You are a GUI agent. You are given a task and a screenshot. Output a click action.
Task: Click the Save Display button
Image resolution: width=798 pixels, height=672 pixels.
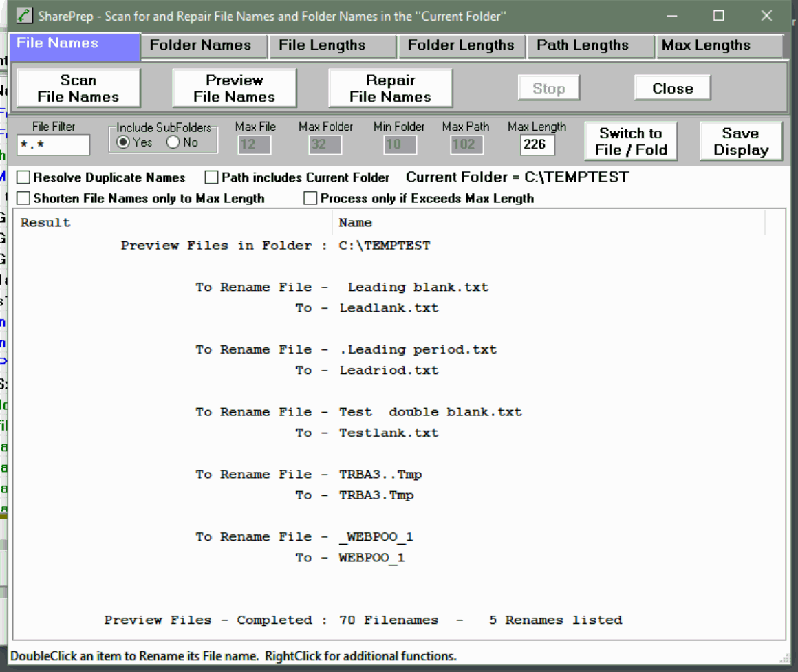[741, 142]
